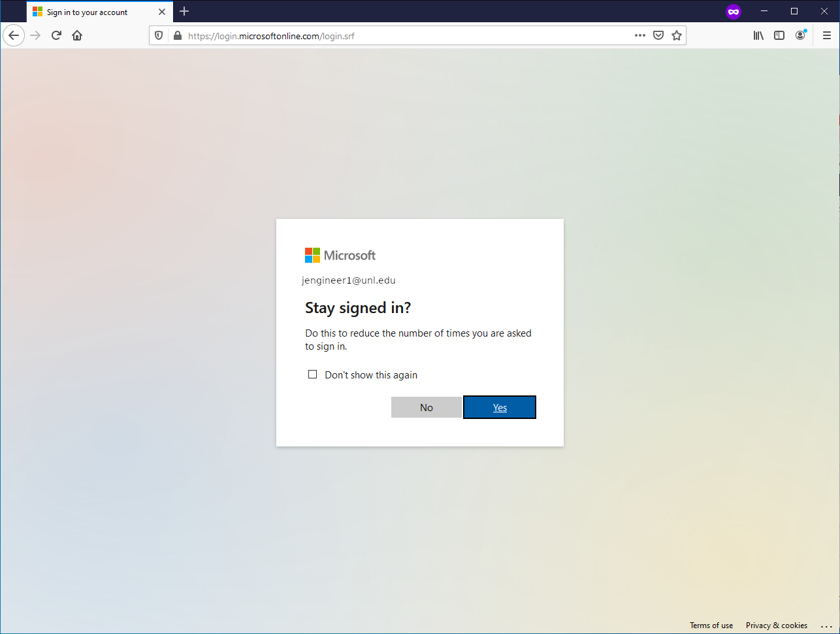The image size is (840, 634).
Task: Minimize the Firefox window
Action: (x=764, y=11)
